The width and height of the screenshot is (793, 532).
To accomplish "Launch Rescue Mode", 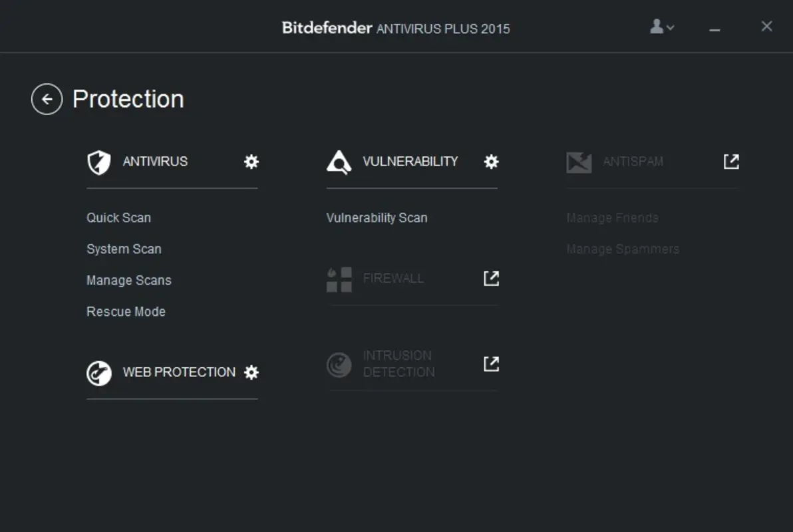I will coord(126,311).
